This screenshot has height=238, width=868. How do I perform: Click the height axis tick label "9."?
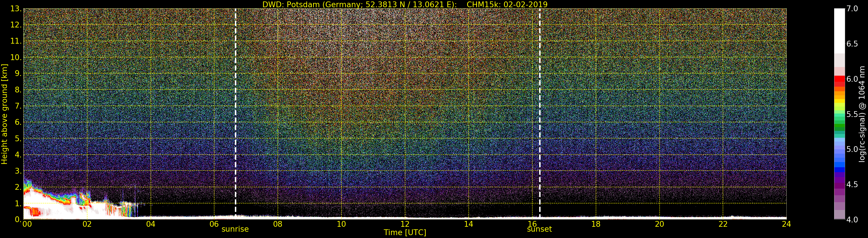click(x=18, y=73)
